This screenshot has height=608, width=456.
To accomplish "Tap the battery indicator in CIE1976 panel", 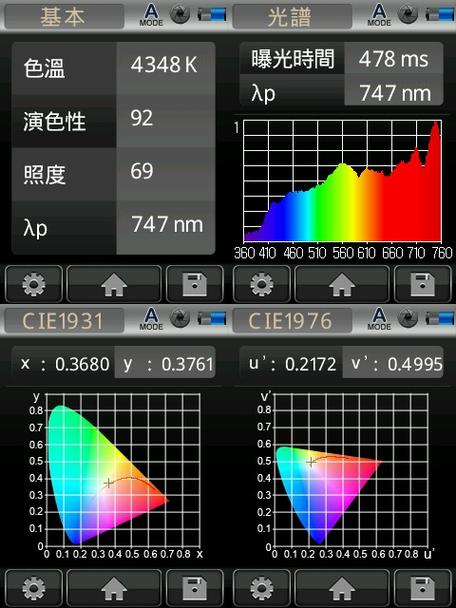I will (x=440, y=318).
